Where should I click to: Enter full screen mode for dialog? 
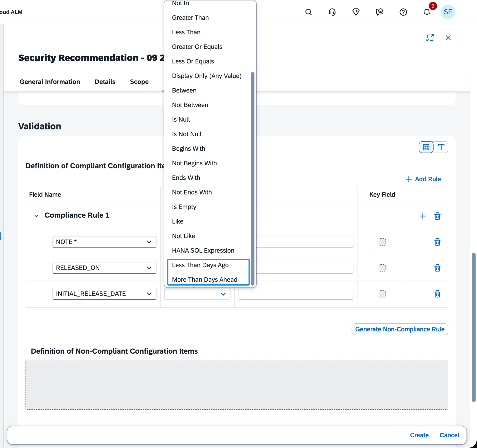click(x=430, y=38)
